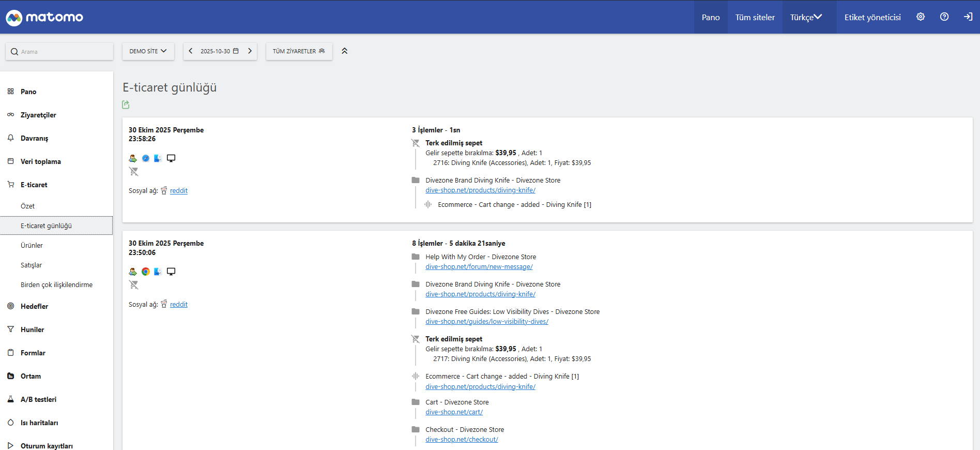Open the Tüm siteler header link
The width and height of the screenshot is (980, 450).
pyautogui.click(x=755, y=17)
